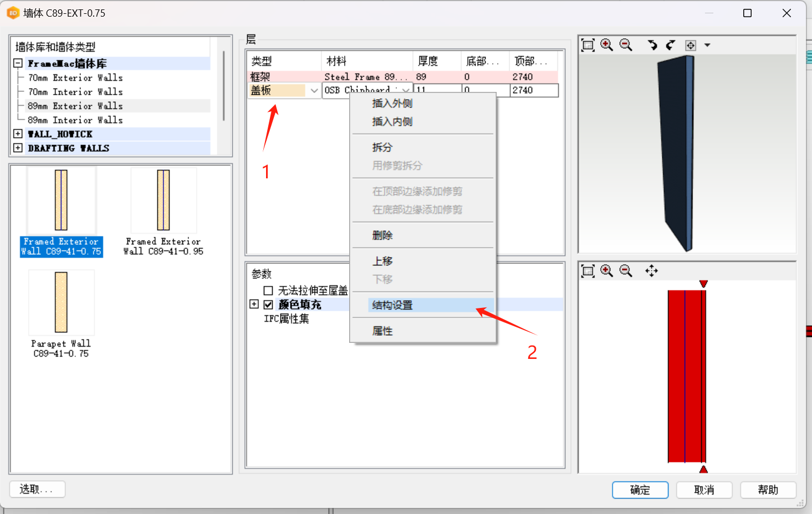The image size is (812, 514).
Task: Select 89mm Interior Walls tree item
Action: [x=75, y=120]
